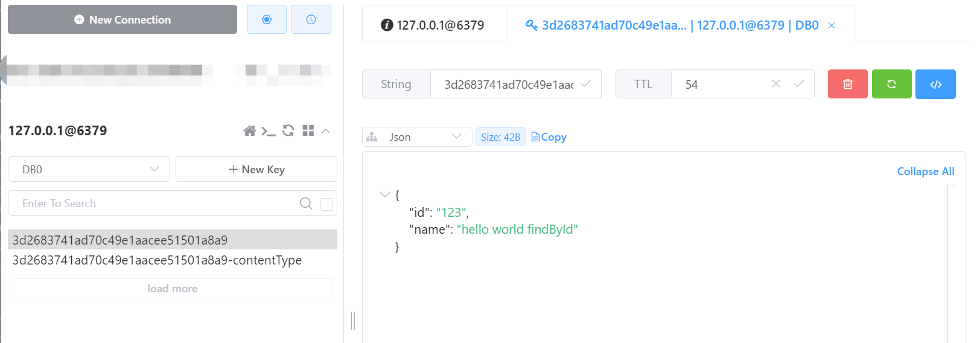
Task: Confirm TTL value with checkmark
Action: (798, 84)
